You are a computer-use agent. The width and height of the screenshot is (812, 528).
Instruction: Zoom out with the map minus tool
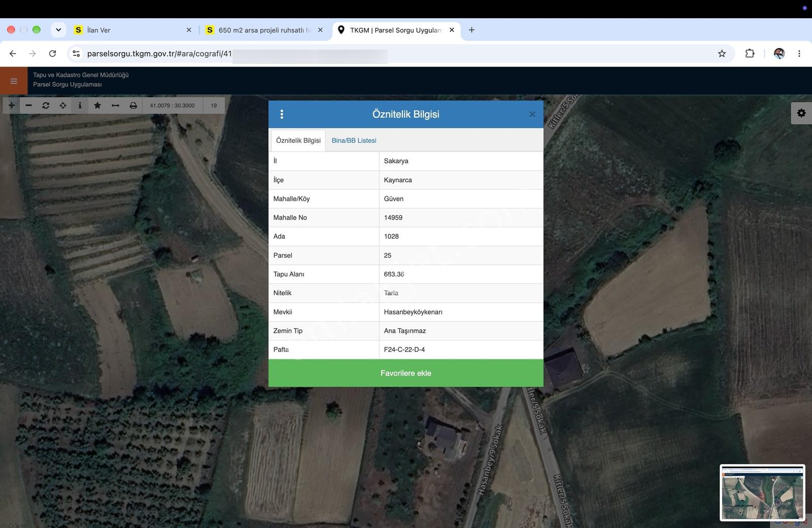click(28, 105)
